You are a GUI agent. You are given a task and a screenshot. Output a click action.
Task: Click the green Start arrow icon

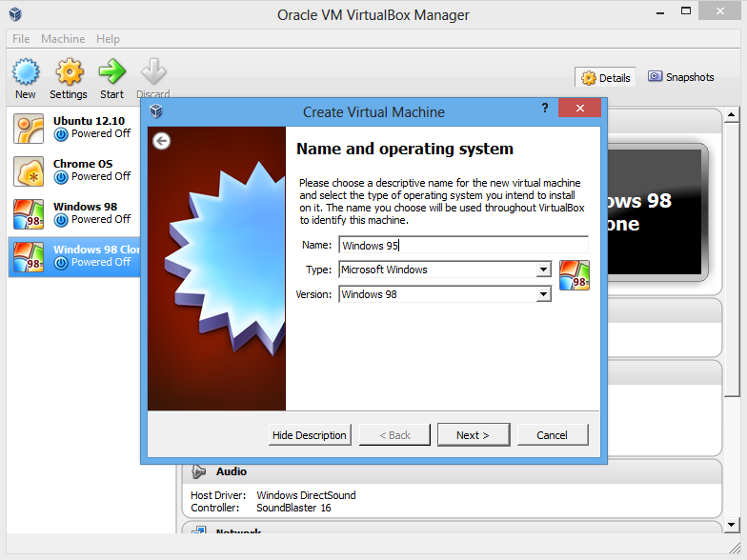(x=112, y=71)
